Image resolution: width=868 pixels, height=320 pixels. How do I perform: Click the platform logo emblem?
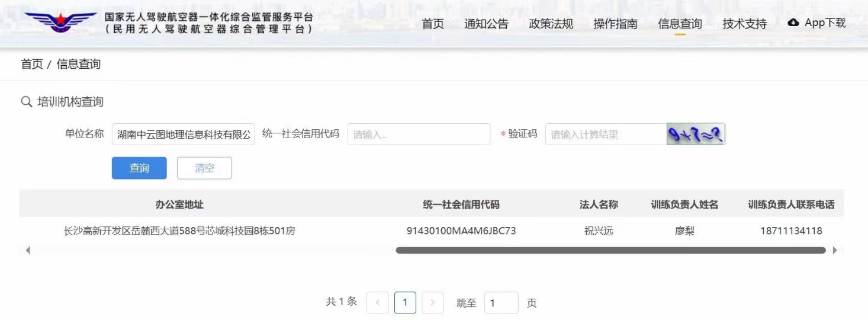tap(60, 23)
